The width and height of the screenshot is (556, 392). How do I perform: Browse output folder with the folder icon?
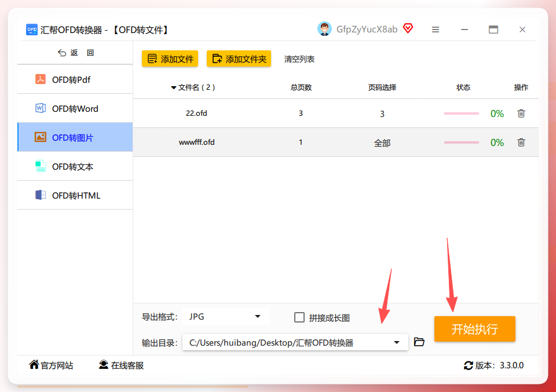click(x=419, y=342)
